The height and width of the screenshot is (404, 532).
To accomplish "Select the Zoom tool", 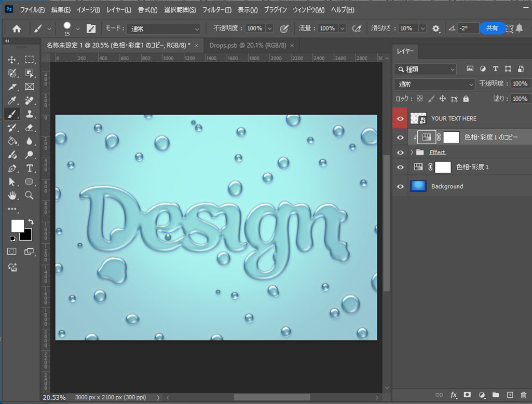I will 30,196.
